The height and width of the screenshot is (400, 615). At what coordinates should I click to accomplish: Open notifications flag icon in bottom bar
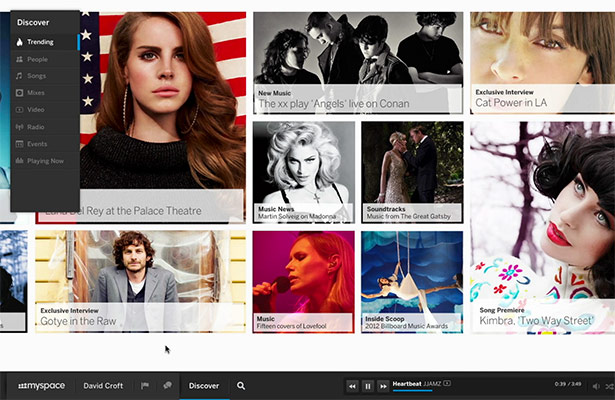[145, 385]
